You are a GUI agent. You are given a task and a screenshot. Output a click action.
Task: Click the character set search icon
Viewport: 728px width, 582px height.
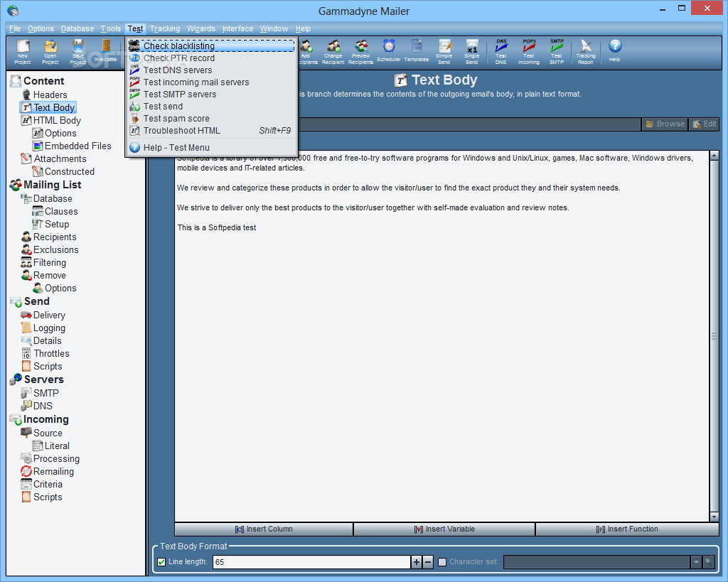tap(709, 562)
